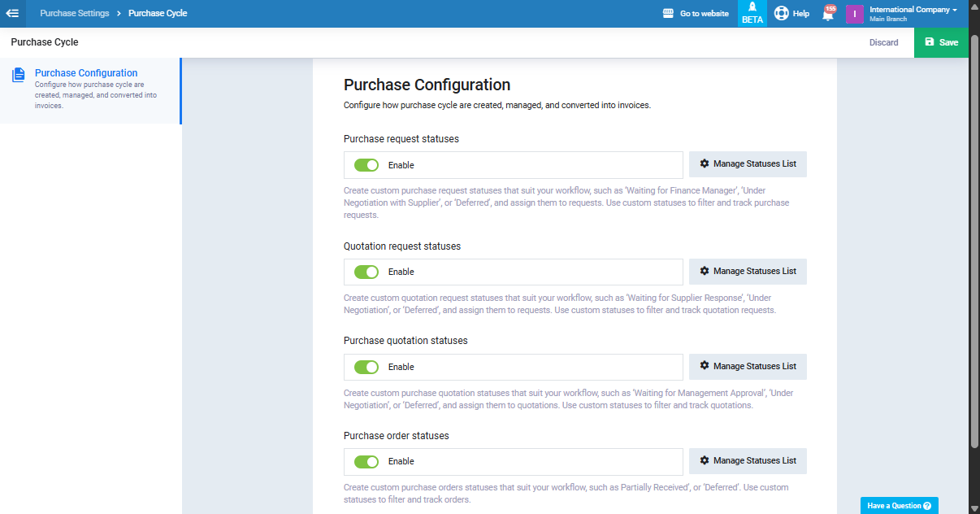This screenshot has width=980, height=514.
Task: Click the Purchase Configuration document icon
Action: click(19, 75)
